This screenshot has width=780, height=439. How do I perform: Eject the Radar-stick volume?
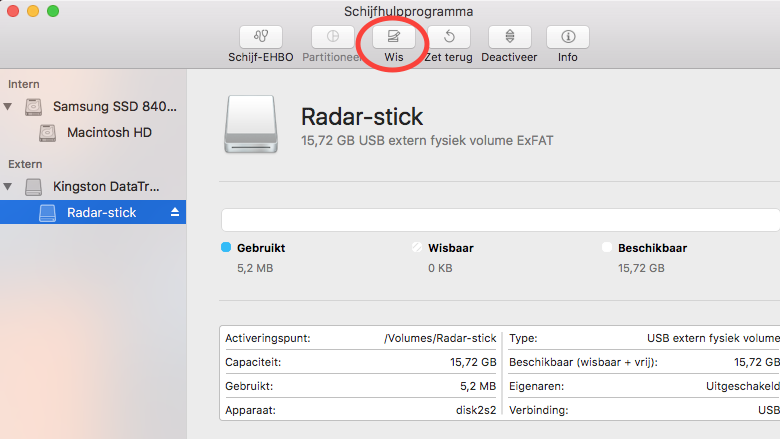pos(175,212)
